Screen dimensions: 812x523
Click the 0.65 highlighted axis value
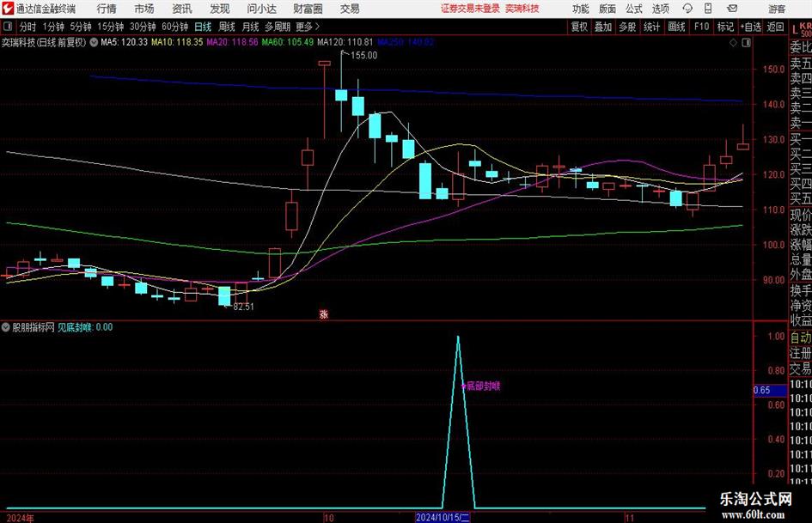click(x=770, y=391)
